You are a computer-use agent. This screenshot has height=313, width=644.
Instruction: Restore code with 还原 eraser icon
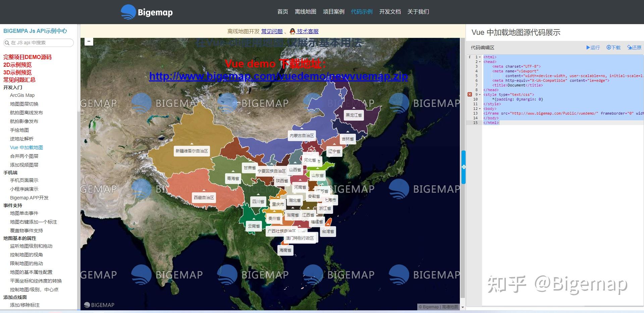pos(630,48)
